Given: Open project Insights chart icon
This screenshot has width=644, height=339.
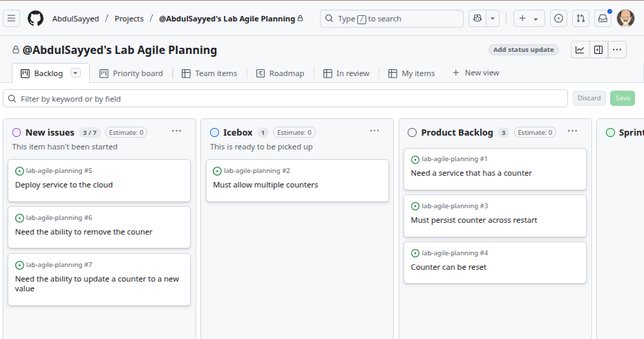Looking at the screenshot, I should 580,50.
